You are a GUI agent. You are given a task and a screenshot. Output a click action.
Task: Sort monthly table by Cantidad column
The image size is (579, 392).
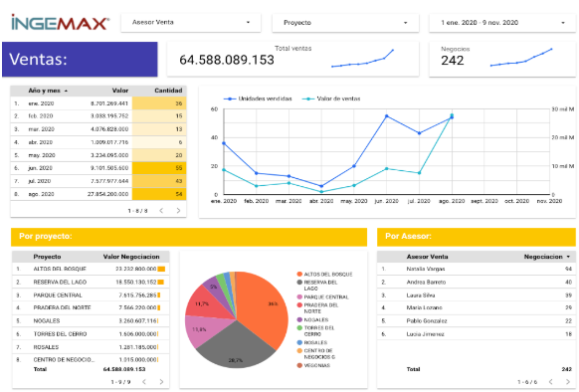168,91
